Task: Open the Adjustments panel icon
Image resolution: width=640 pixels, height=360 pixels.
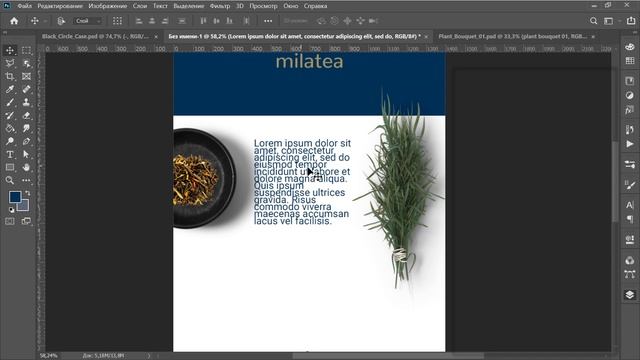Action: (x=629, y=95)
